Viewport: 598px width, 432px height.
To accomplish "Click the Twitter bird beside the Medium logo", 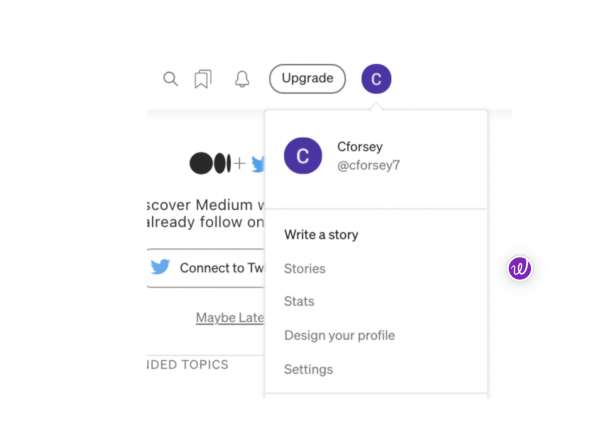I will point(258,164).
